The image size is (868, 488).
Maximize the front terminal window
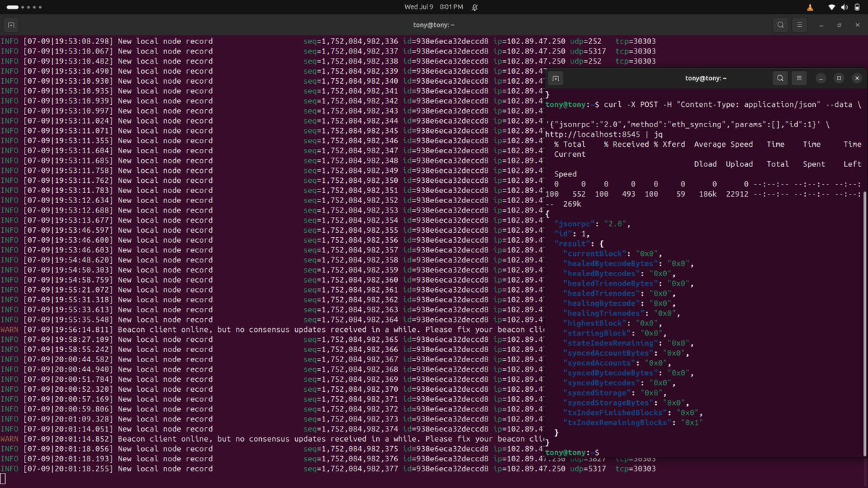[x=839, y=78]
